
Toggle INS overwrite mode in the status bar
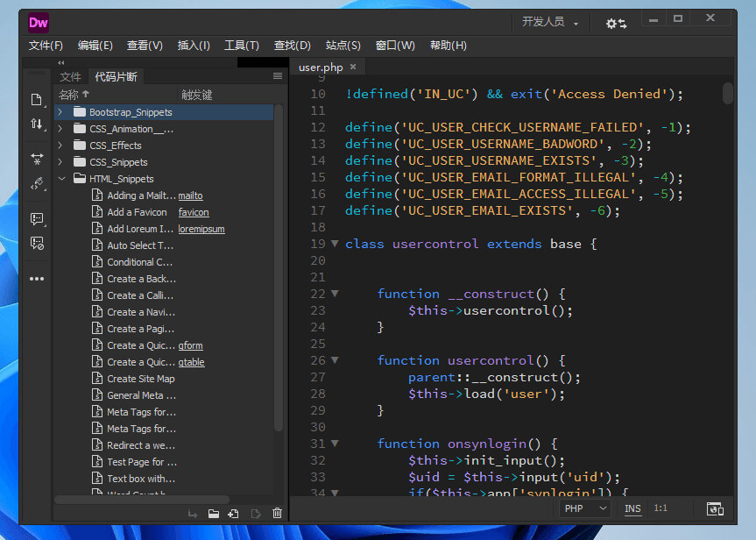(x=632, y=508)
